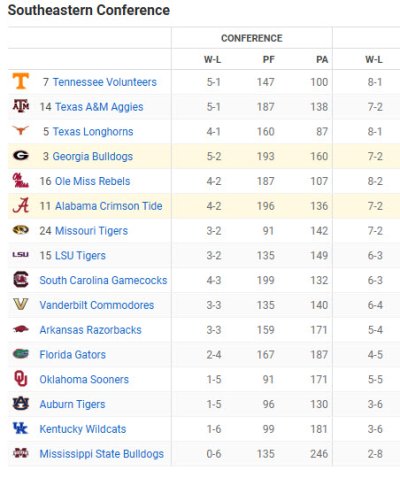400x478 pixels.
Task: Open the Missouri Tigers team page
Action: (x=91, y=231)
